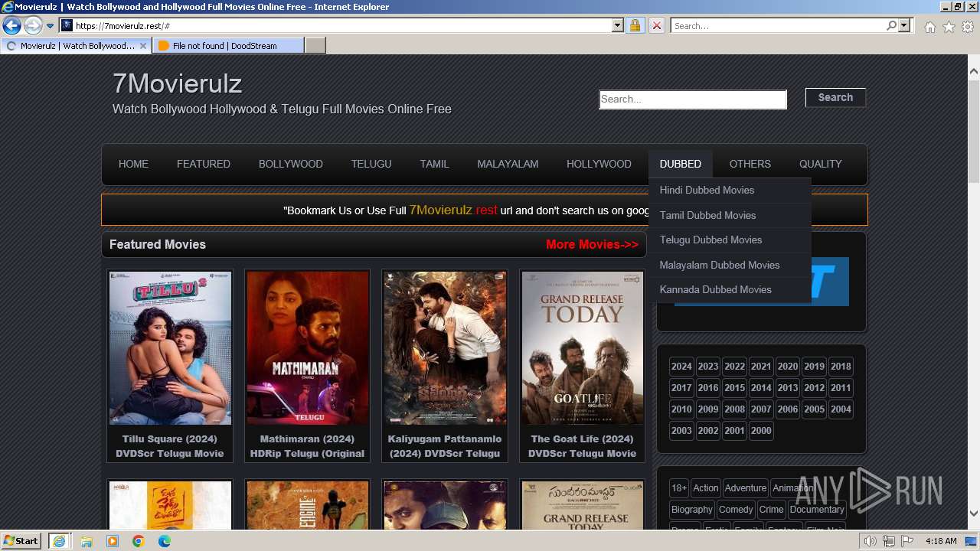
Task: Open the OTHERS menu item
Action: (750, 164)
